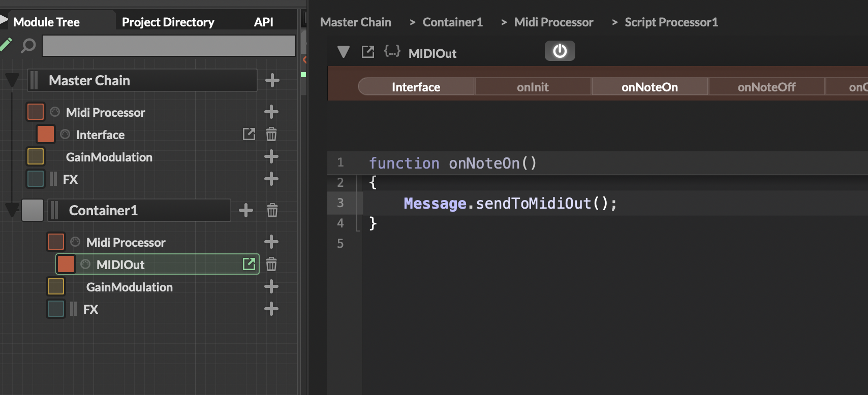Add modulator to Container1 GainModulation
The height and width of the screenshot is (395, 868).
tap(271, 286)
